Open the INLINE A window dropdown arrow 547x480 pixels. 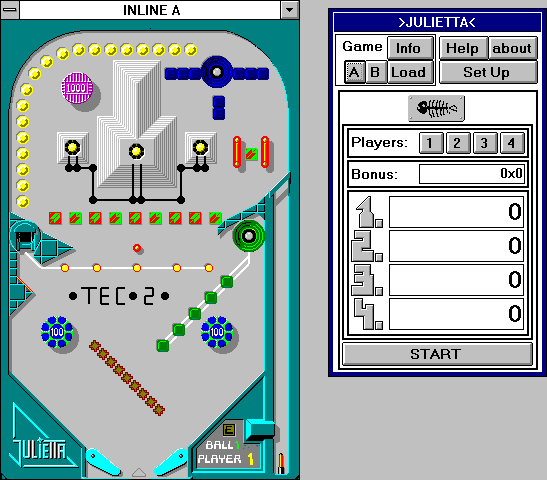(x=290, y=10)
